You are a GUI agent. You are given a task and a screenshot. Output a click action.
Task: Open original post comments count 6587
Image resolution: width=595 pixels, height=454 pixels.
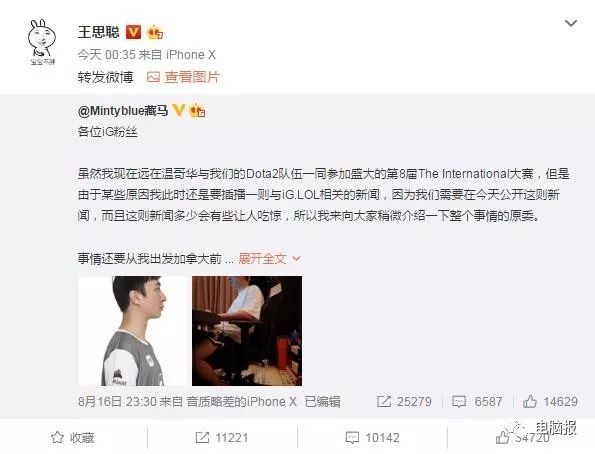(477, 401)
